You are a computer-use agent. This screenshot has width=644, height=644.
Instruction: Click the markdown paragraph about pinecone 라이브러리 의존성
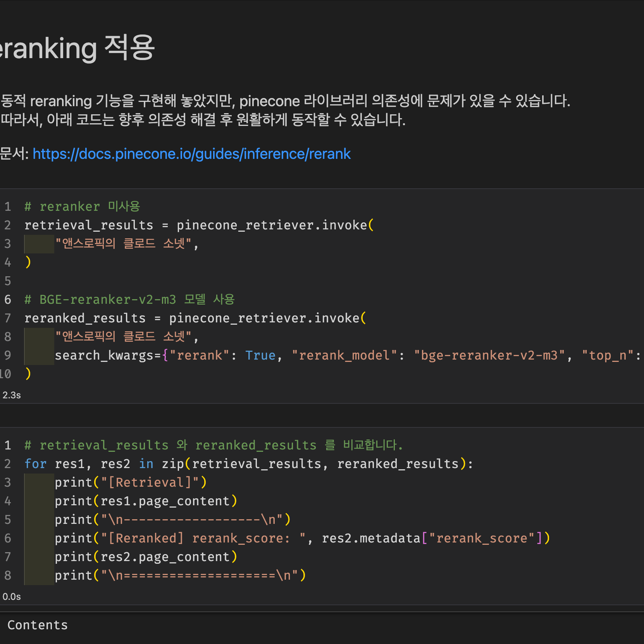[x=285, y=102]
